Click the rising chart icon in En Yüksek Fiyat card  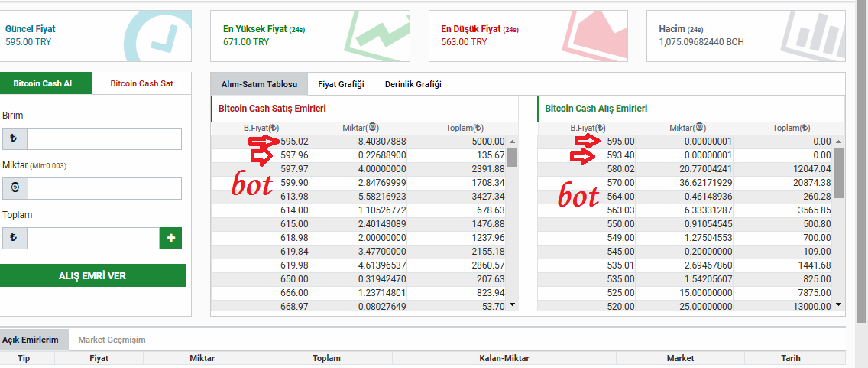click(377, 37)
